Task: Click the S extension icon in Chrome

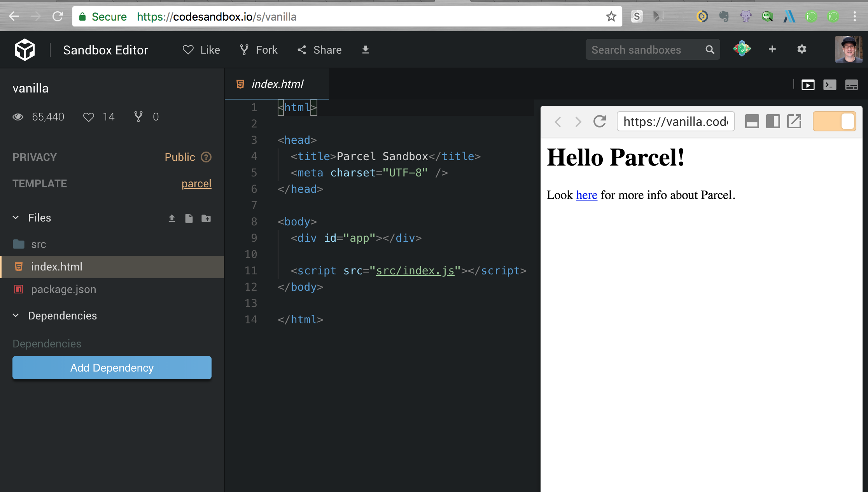Action: click(637, 16)
